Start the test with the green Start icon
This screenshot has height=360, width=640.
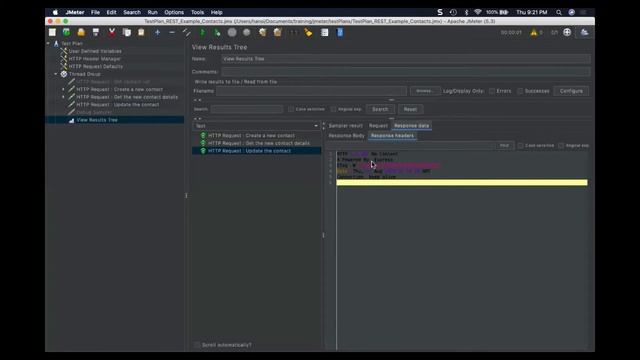coord(202,32)
